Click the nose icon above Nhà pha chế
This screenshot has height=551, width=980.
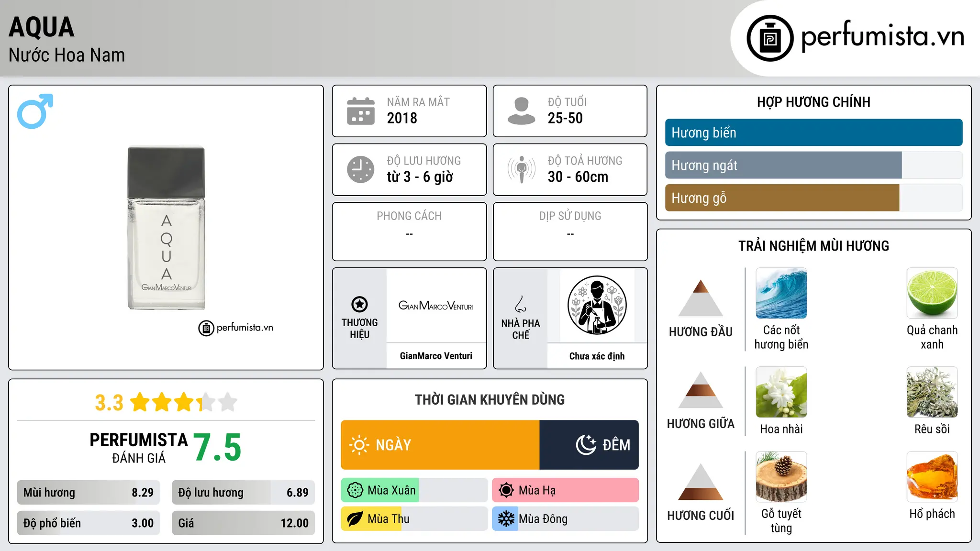(521, 304)
